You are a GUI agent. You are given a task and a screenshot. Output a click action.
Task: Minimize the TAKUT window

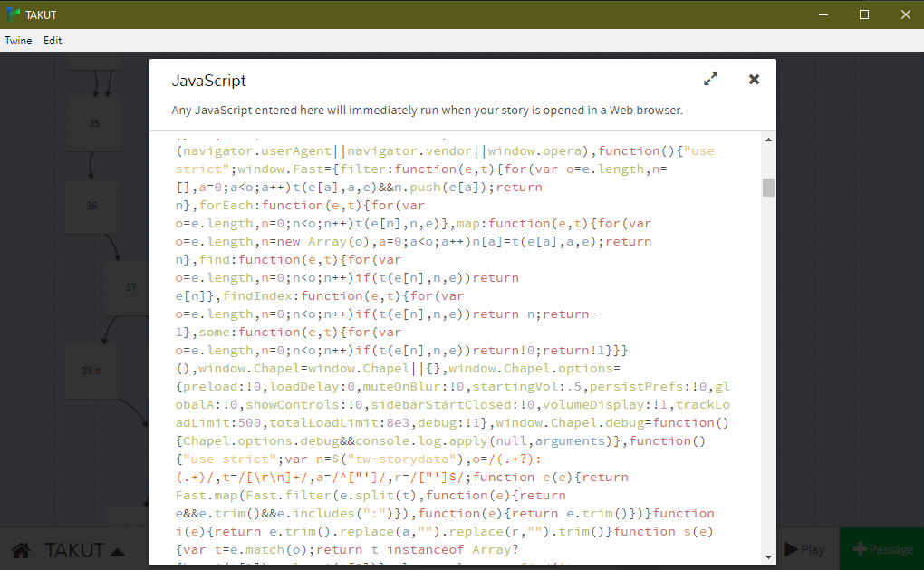click(823, 14)
